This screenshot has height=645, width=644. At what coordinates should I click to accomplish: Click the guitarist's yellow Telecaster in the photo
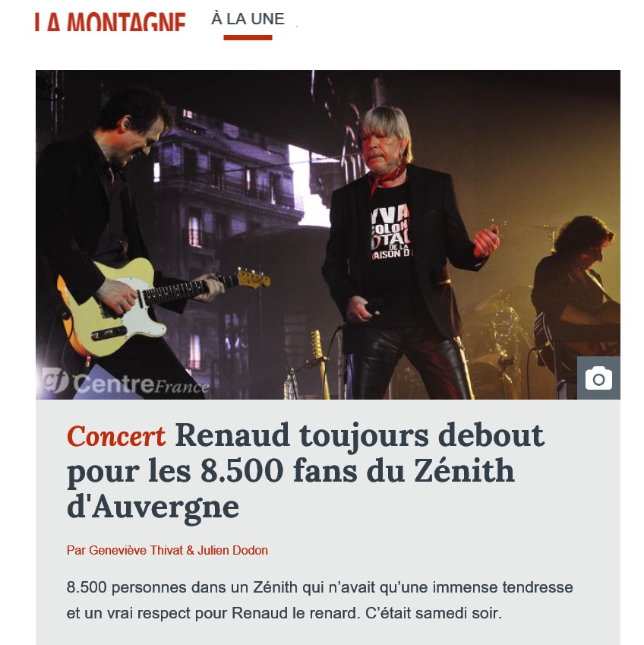coord(160,305)
